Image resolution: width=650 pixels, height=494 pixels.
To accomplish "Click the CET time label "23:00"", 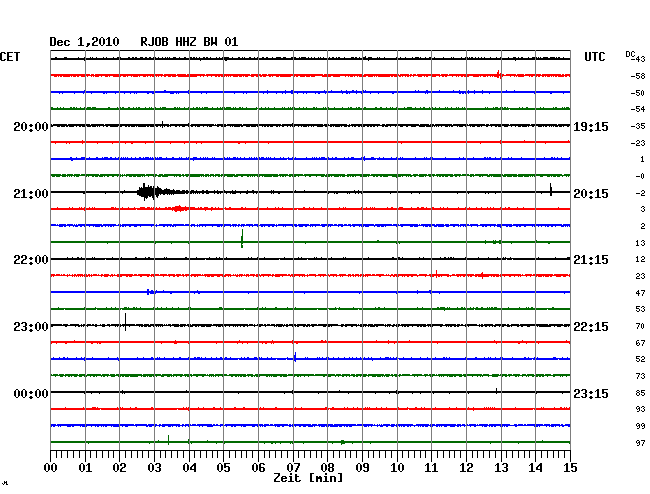I will [x=31, y=327].
